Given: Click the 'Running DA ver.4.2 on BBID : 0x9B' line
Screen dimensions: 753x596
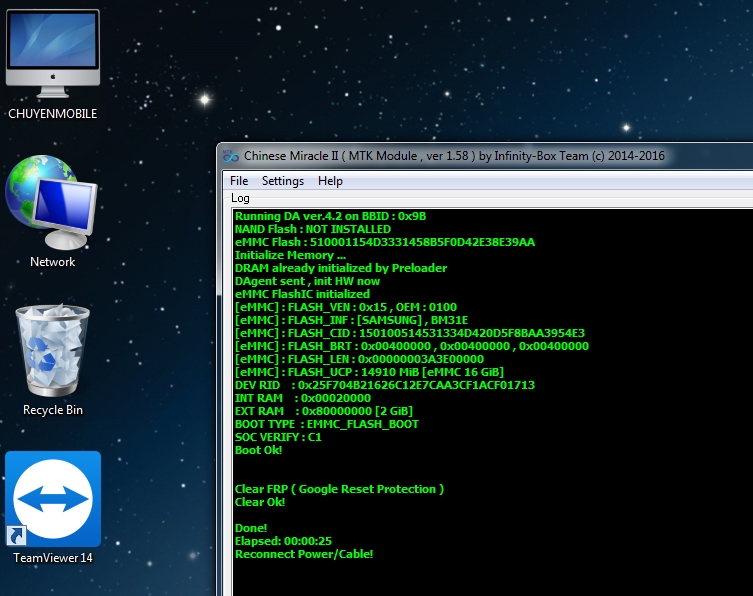Looking at the screenshot, I should [x=330, y=216].
